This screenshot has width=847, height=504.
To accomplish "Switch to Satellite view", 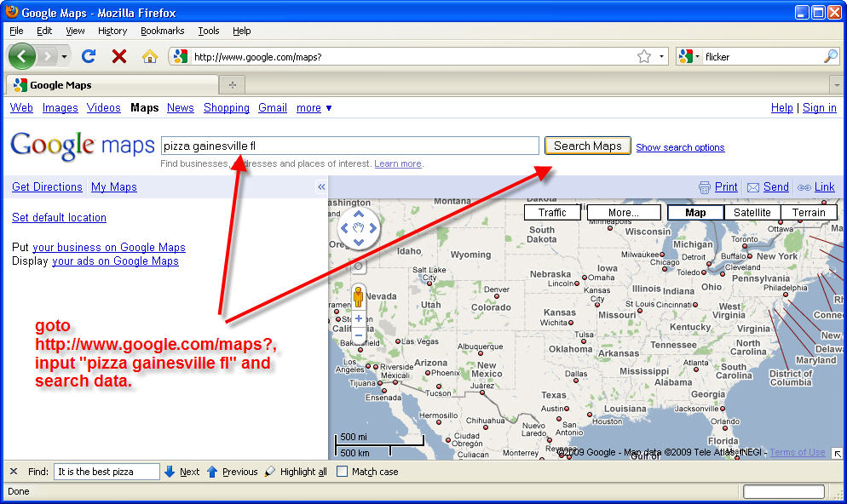I will pos(752,213).
